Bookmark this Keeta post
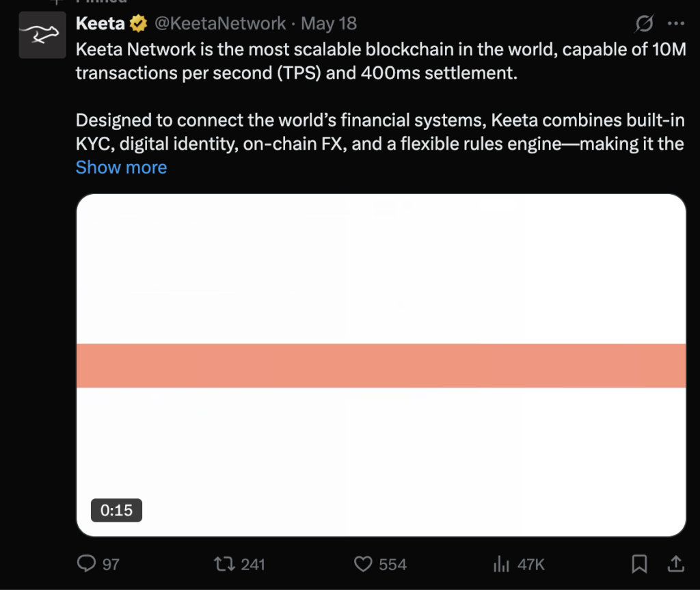Image resolution: width=700 pixels, height=590 pixels. (639, 563)
